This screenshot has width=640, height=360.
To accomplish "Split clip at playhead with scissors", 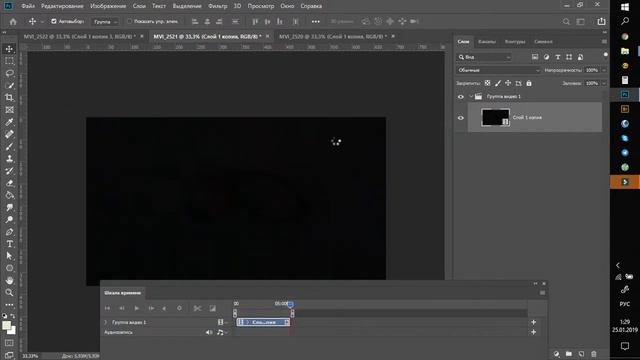I will click(x=198, y=309).
